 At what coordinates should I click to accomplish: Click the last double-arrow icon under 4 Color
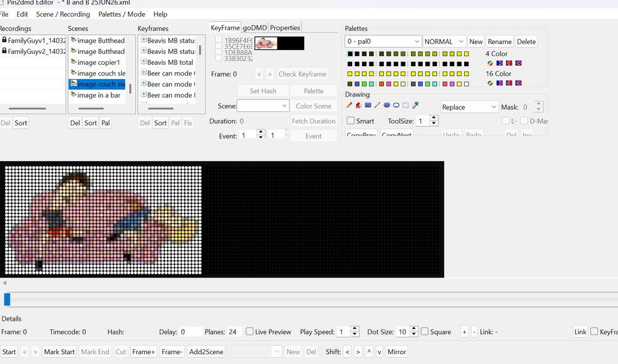[x=519, y=63]
